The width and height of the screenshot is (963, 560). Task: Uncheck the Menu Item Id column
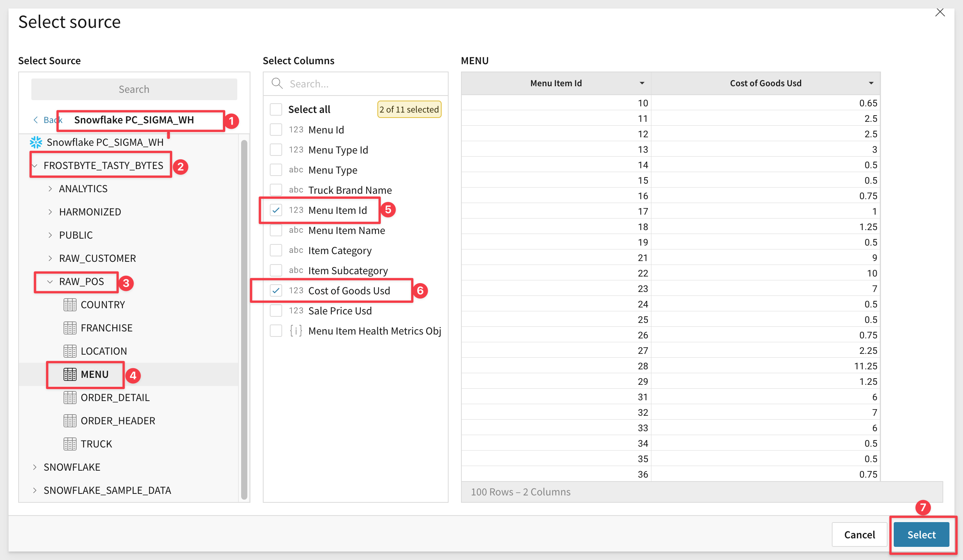(x=276, y=210)
